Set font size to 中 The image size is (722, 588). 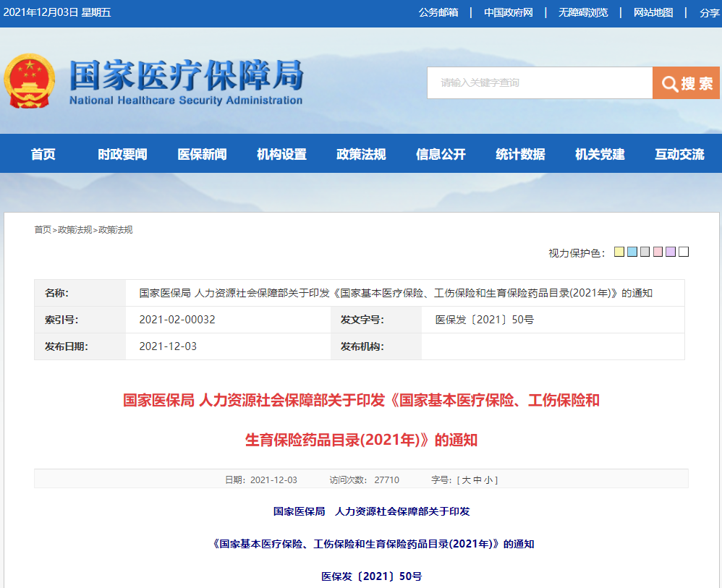(x=477, y=480)
